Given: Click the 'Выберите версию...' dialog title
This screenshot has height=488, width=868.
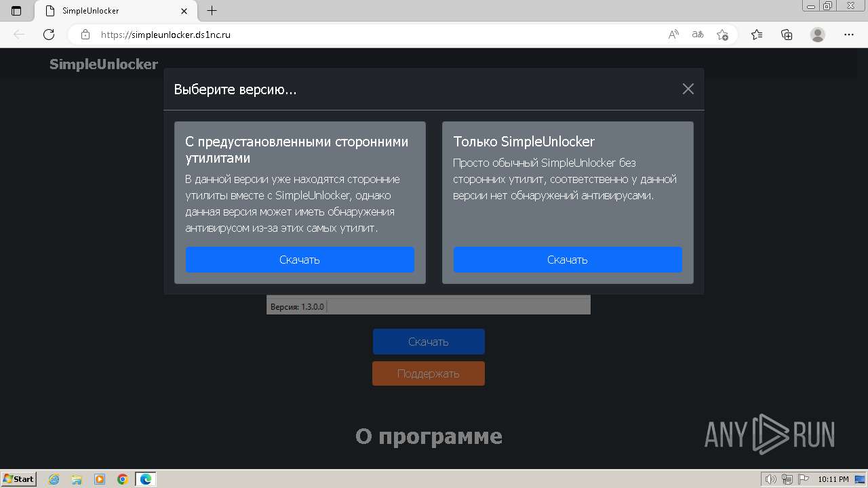Looking at the screenshot, I should coord(235,89).
